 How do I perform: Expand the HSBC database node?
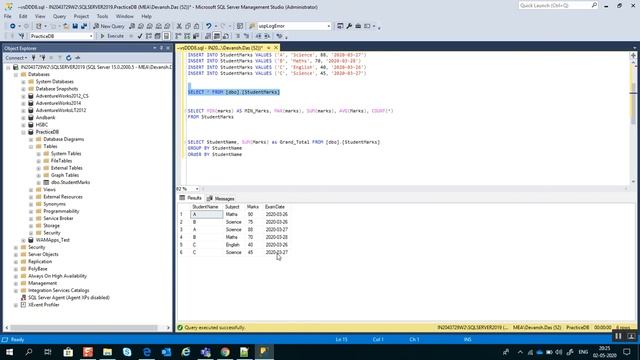tap(24, 125)
